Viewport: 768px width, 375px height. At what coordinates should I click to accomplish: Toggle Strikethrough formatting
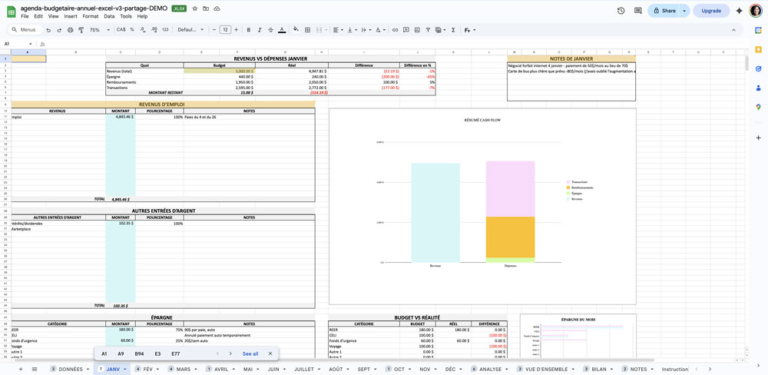pyautogui.click(x=270, y=30)
